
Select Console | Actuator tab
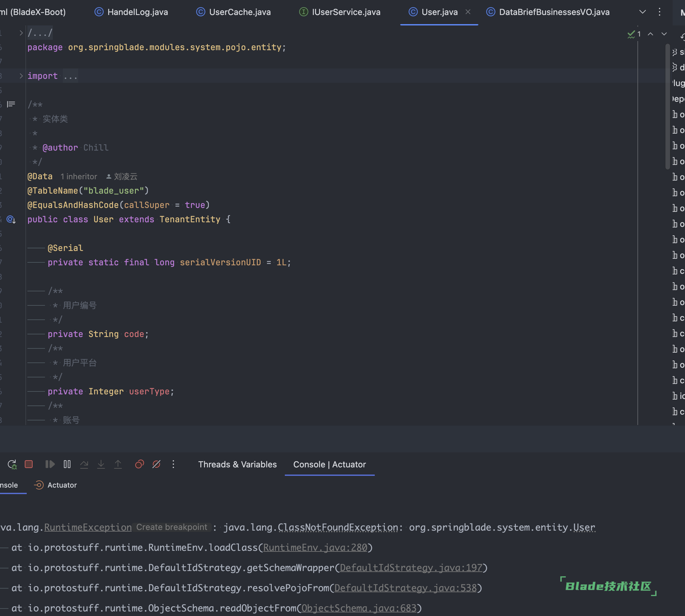(329, 464)
